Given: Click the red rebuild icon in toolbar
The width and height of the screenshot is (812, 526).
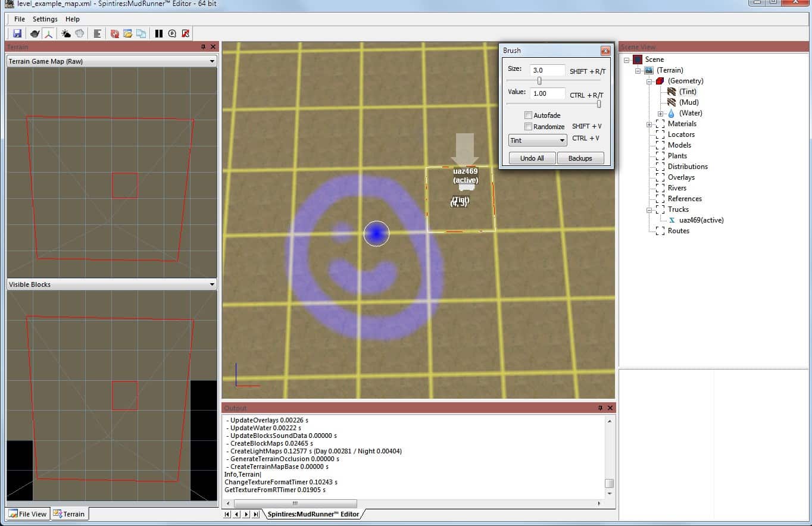Looking at the screenshot, I should click(x=114, y=34).
